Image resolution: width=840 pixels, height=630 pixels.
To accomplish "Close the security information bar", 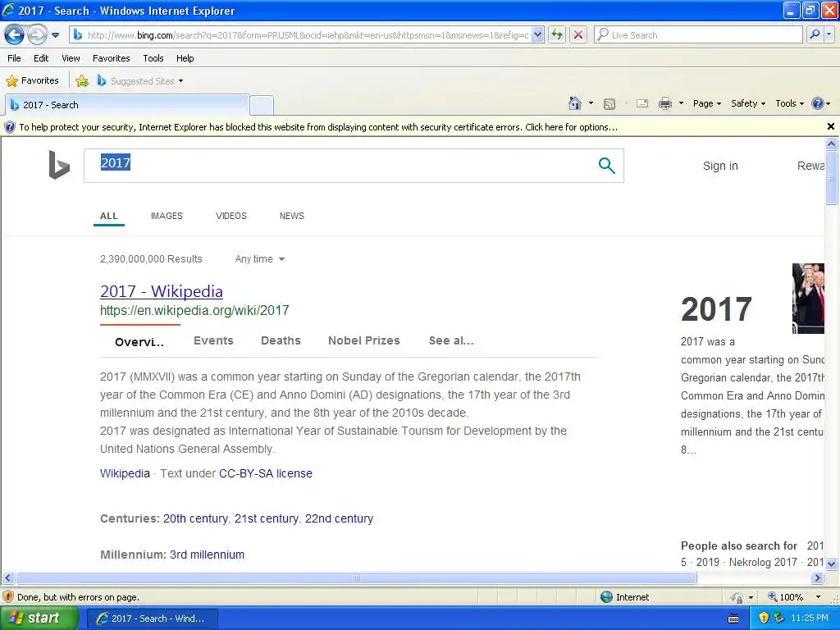I will coord(830,126).
